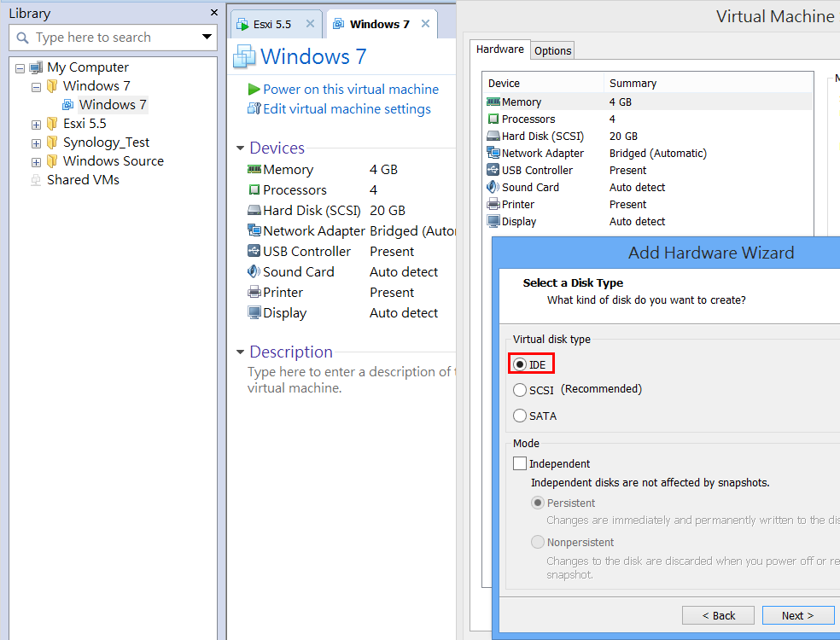The height and width of the screenshot is (640, 840).
Task: Select the SCSI (Recommended) radio button
Action: [x=520, y=390]
